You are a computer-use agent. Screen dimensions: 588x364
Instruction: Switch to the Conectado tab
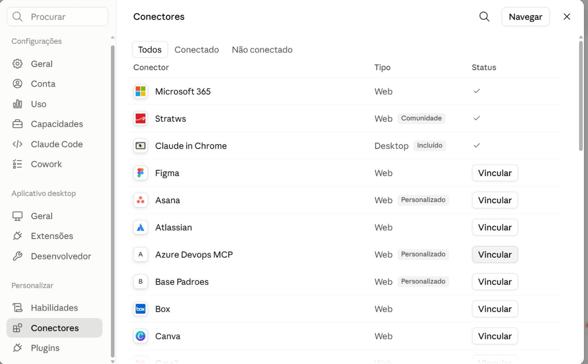196,50
